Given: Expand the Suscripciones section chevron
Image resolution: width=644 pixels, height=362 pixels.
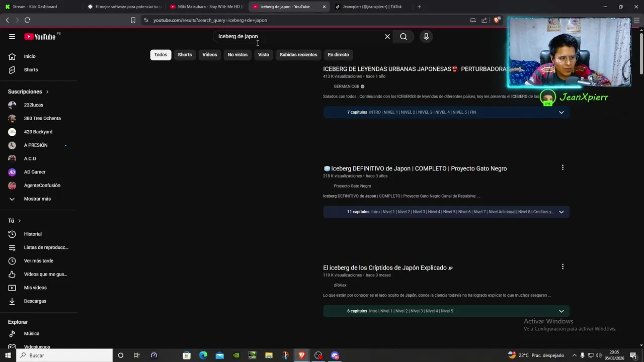Looking at the screenshot, I should click(x=47, y=92).
